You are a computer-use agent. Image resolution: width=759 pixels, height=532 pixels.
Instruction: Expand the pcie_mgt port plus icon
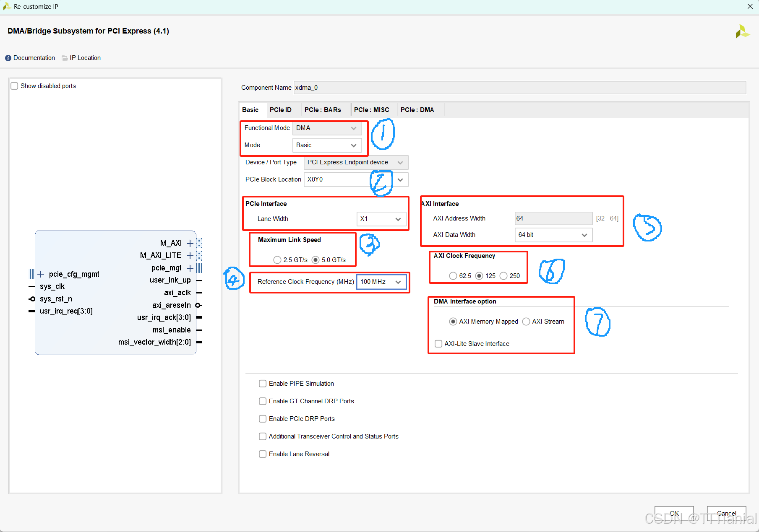(190, 268)
